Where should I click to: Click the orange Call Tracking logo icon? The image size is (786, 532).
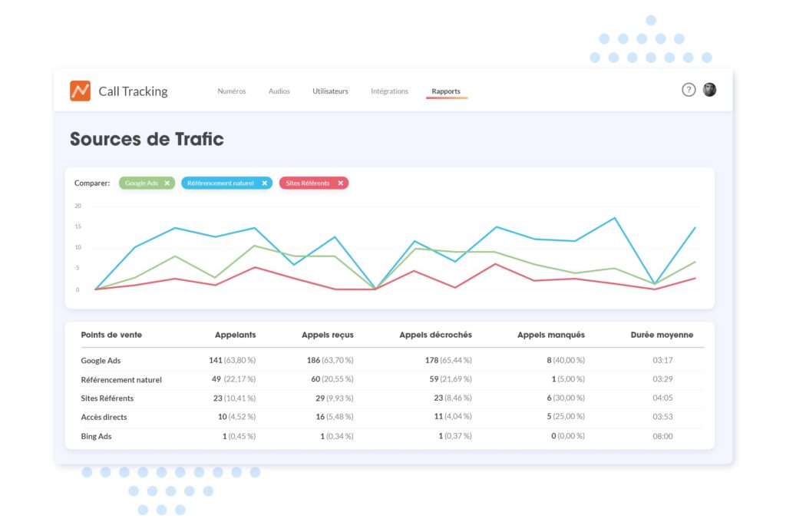[x=80, y=91]
